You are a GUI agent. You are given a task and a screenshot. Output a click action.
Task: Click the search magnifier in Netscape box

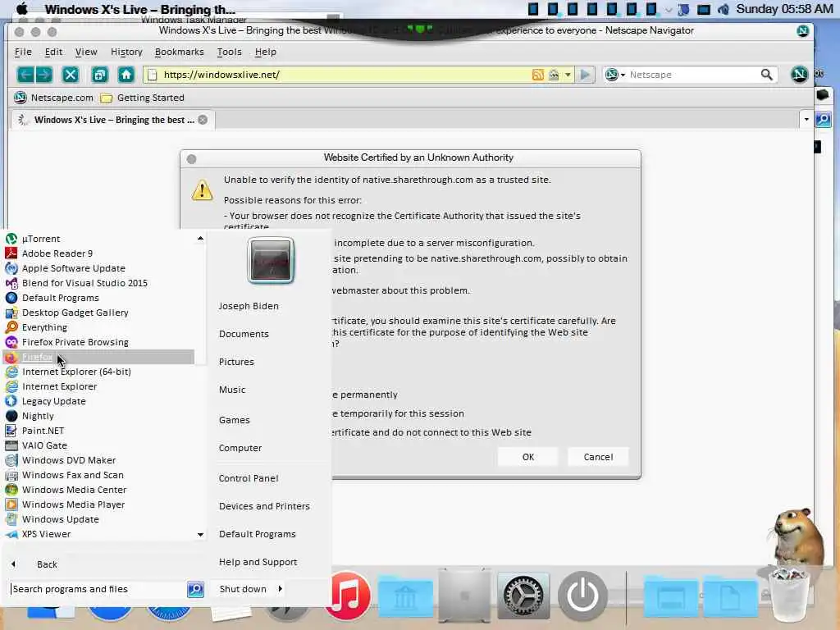767,75
